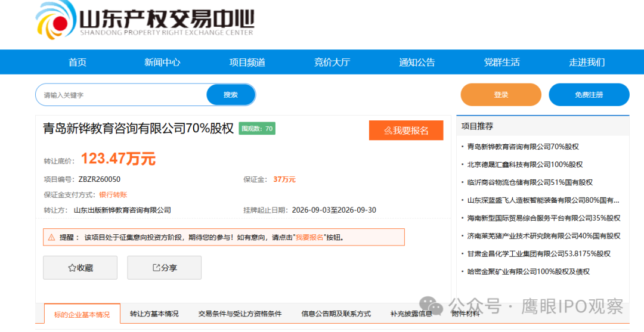The height and width of the screenshot is (332, 644).
Task: Open 走进我们 navigation item
Action: (587, 62)
